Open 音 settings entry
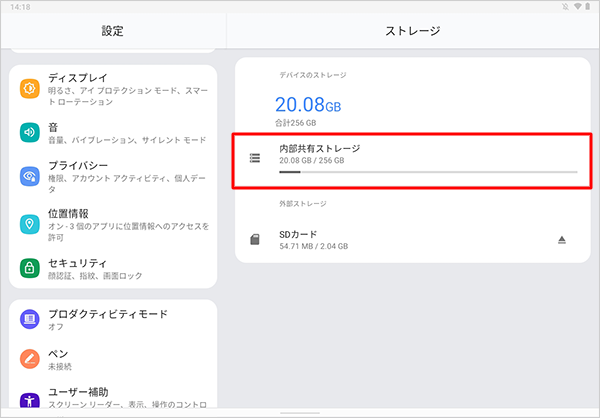 pyautogui.click(x=113, y=133)
